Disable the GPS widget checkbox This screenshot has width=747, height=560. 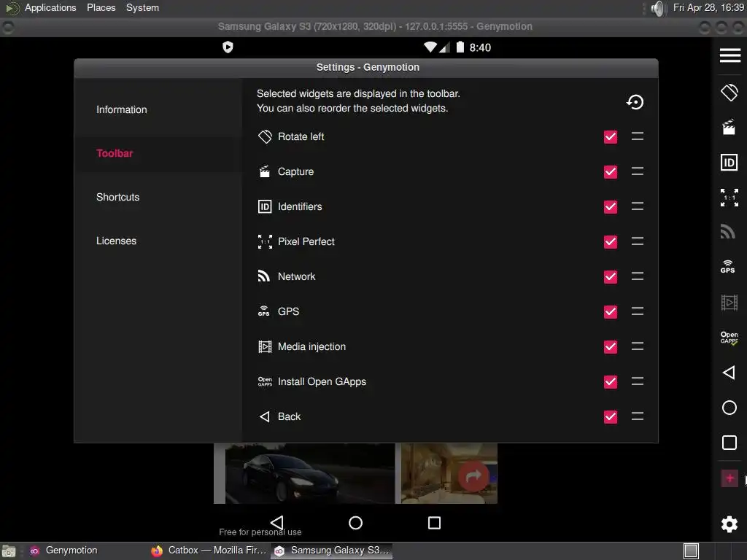pyautogui.click(x=611, y=311)
